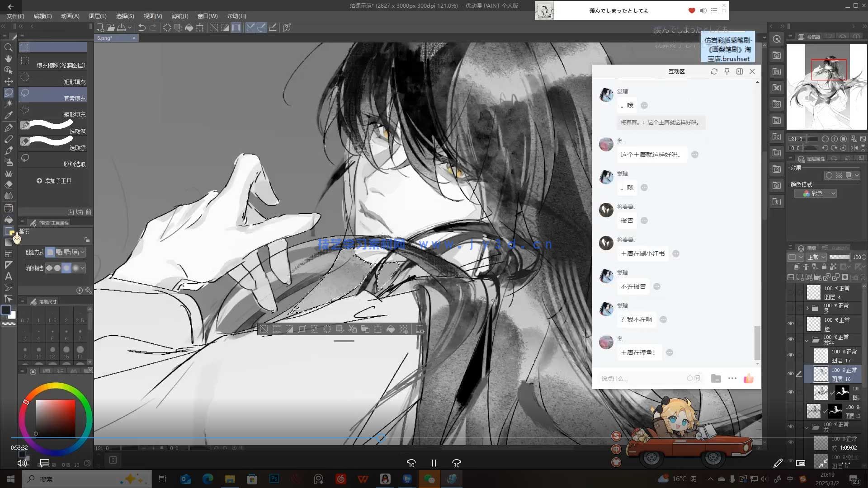Delete current layer with trash icon
The height and width of the screenshot is (488, 868).
(863, 277)
